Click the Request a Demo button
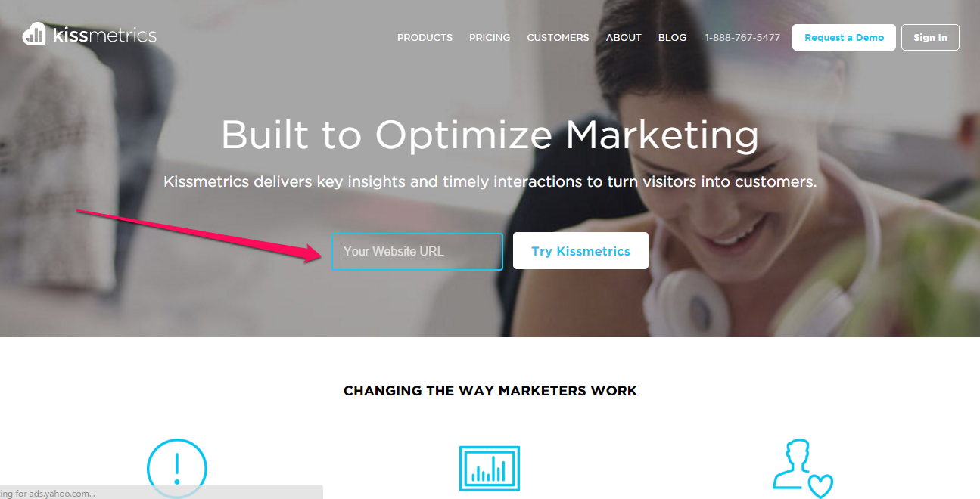 tap(844, 37)
